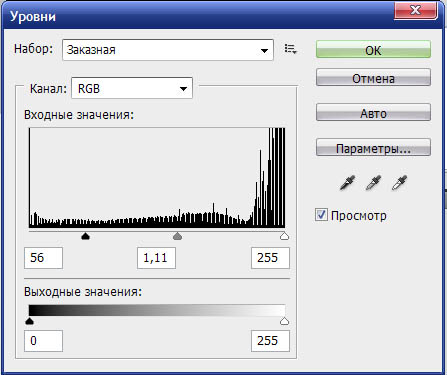The height and width of the screenshot is (375, 447).
Task: Click the output gradient bar
Action: (157, 310)
